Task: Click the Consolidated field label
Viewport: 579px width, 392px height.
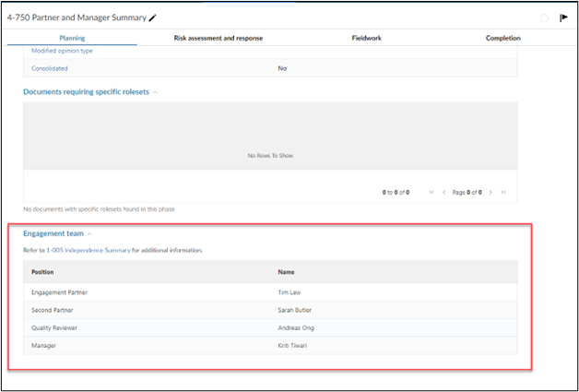Action: coord(50,68)
